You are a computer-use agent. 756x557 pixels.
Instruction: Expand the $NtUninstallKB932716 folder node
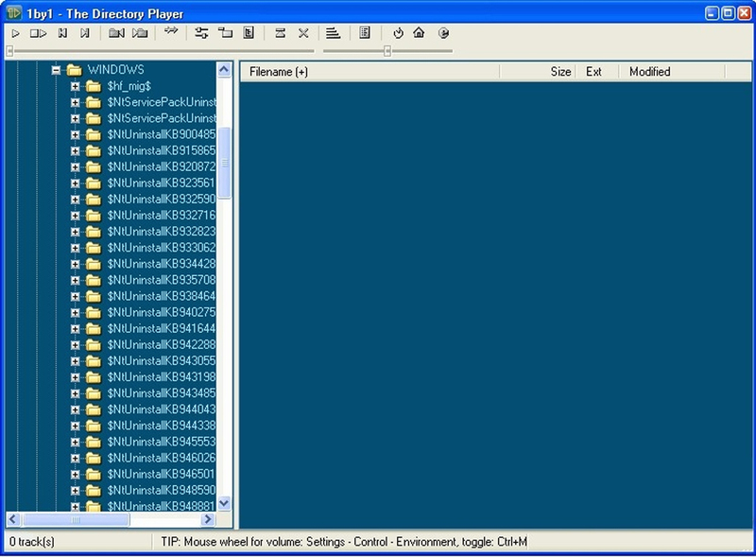point(76,216)
